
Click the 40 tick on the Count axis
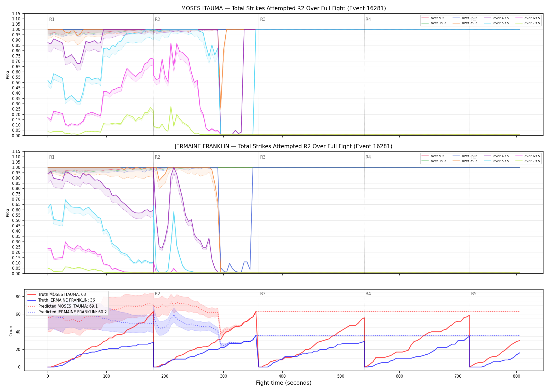[x=18, y=332]
